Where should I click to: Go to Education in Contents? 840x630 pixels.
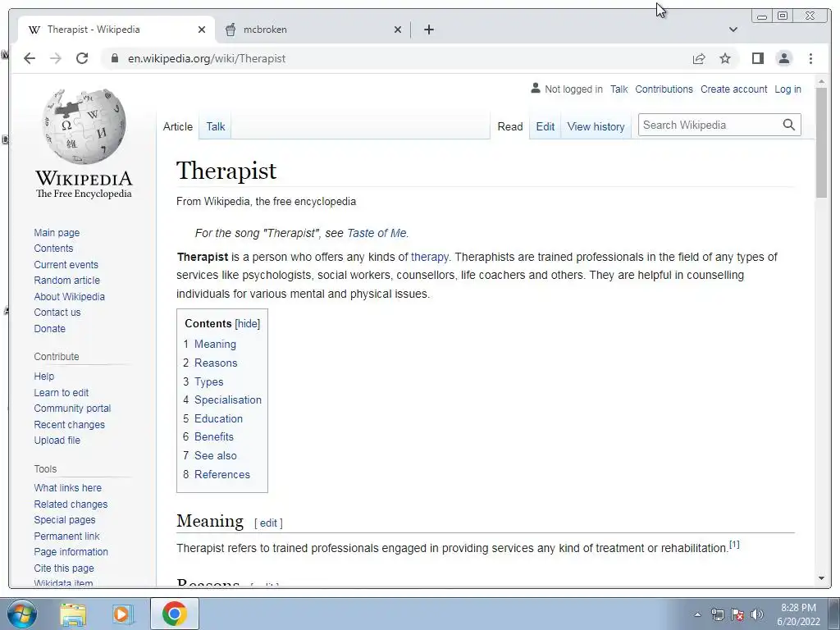coord(218,418)
